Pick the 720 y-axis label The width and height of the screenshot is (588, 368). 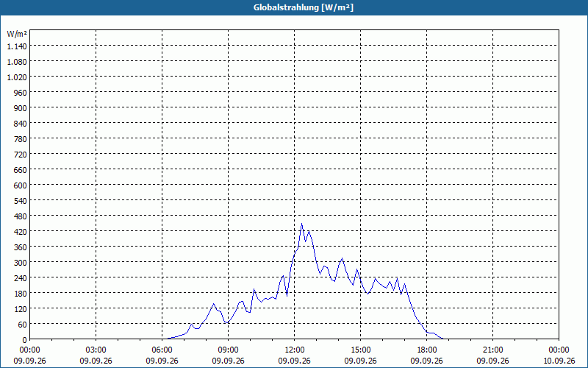[21, 155]
